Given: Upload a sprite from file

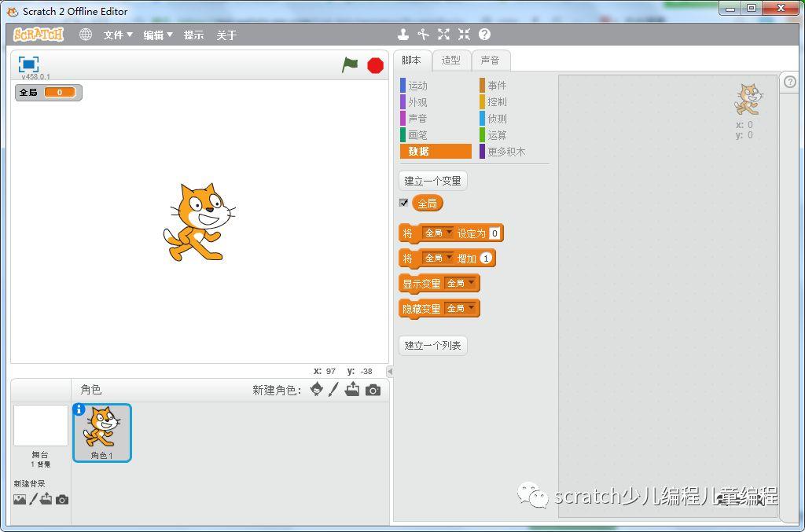Looking at the screenshot, I should [x=352, y=390].
